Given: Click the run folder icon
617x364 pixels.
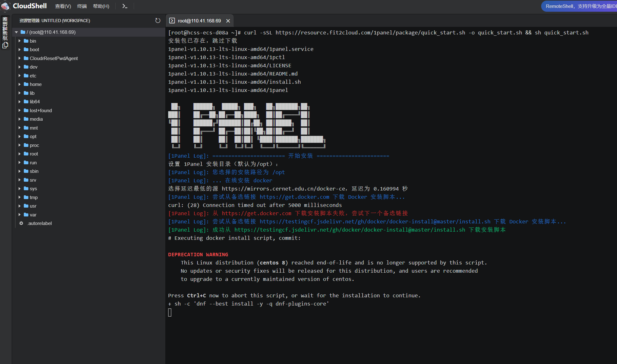Looking at the screenshot, I should coord(26,162).
